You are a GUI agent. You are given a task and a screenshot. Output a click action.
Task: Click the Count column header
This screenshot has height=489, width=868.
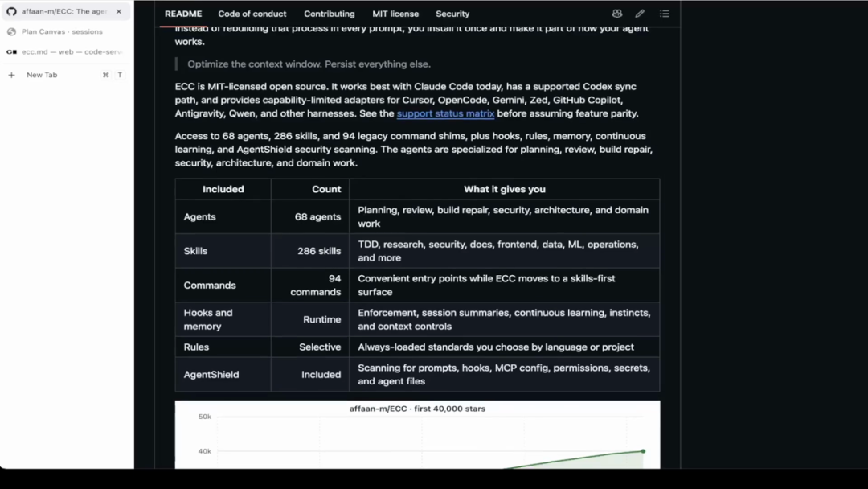[310, 189]
